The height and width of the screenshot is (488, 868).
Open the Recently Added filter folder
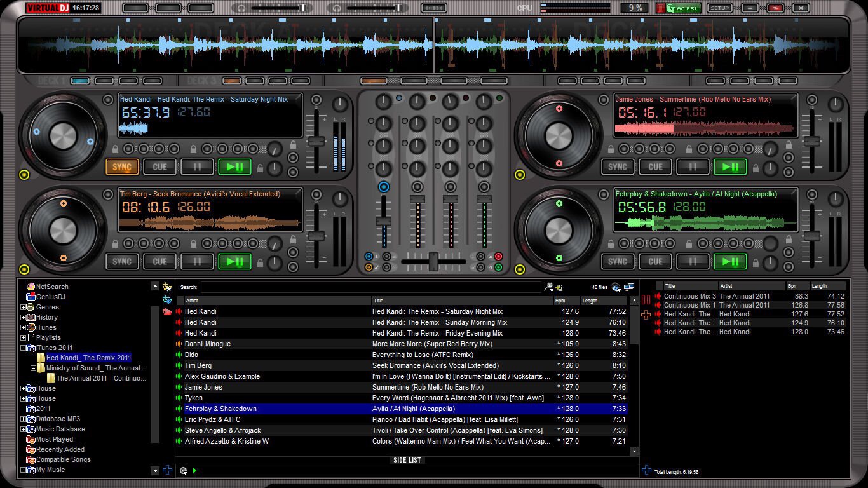coord(55,449)
